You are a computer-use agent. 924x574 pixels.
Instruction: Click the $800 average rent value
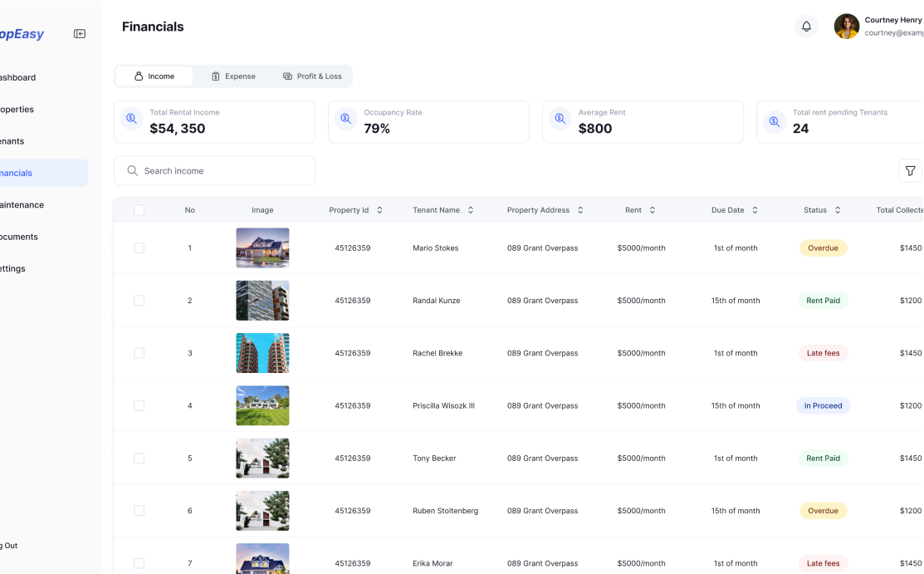point(595,129)
